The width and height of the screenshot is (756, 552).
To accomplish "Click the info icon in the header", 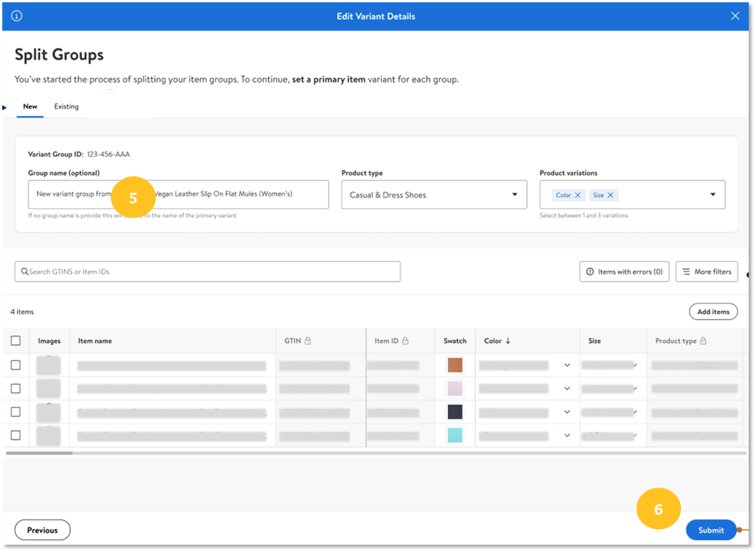I will point(17,16).
